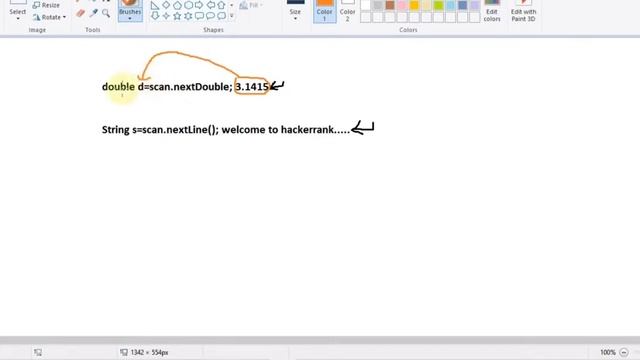
Task: Open the Rotate dropdown
Action: [x=50, y=17]
